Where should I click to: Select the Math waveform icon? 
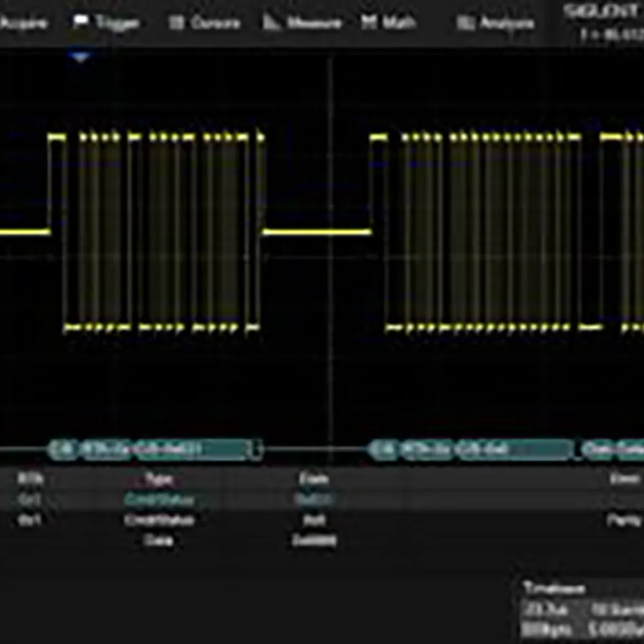pyautogui.click(x=368, y=23)
